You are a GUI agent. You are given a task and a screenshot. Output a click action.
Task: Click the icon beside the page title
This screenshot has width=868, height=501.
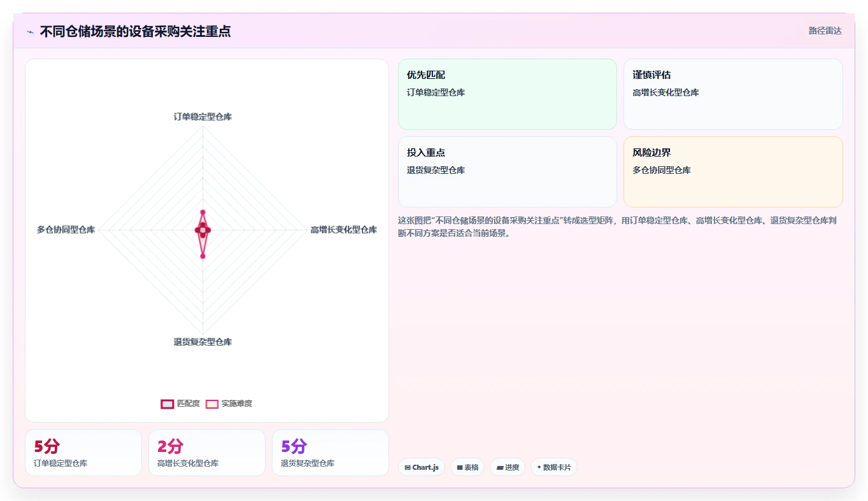[30, 32]
